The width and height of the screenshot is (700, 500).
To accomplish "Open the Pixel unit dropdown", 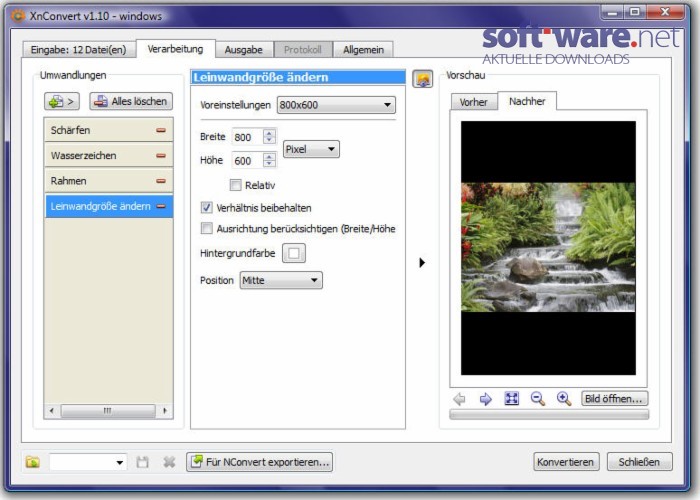I will (311, 149).
